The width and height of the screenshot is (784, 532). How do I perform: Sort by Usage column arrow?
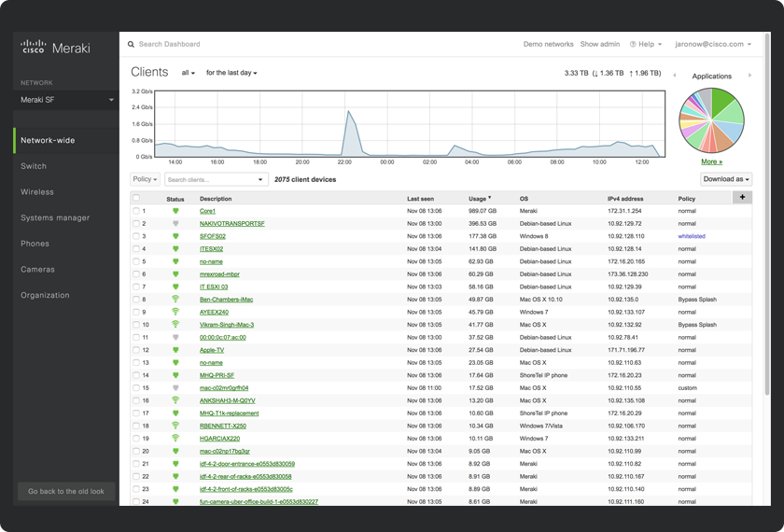click(489, 198)
